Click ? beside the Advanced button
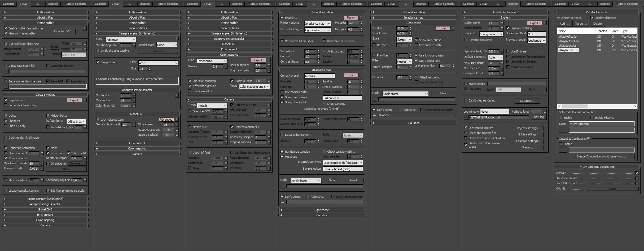 (x=176, y=120)
